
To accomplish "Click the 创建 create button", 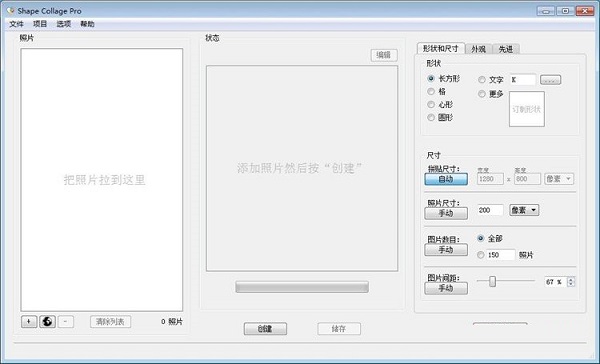I will pos(265,329).
